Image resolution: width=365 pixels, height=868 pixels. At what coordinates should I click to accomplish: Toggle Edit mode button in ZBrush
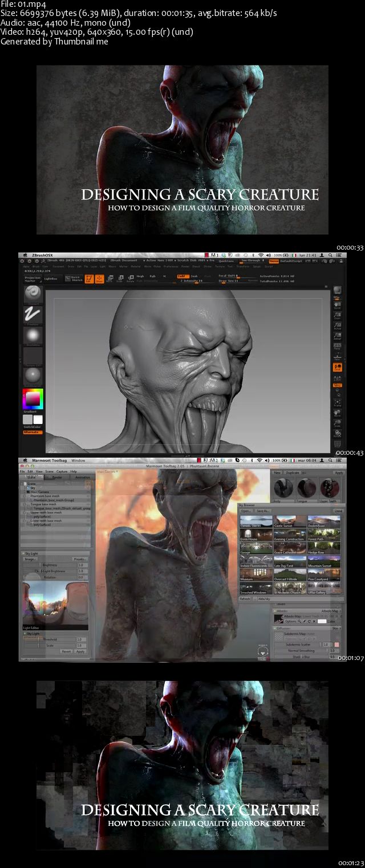[x=90, y=279]
